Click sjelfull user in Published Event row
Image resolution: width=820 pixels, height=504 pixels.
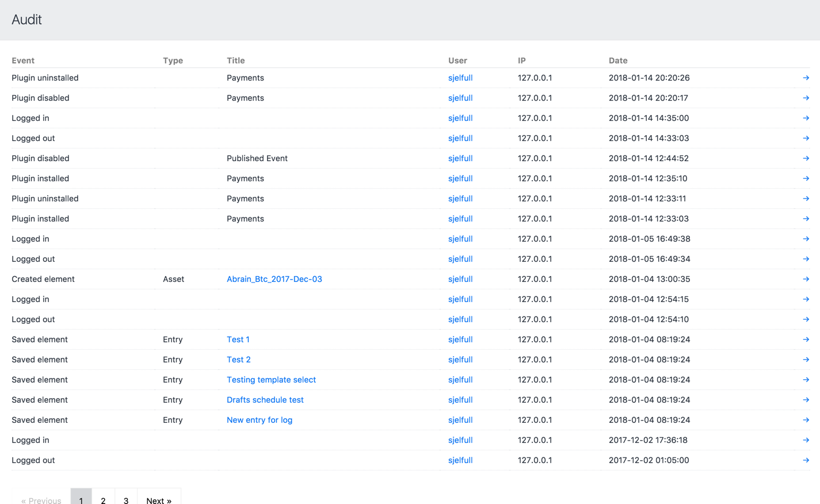pos(460,158)
